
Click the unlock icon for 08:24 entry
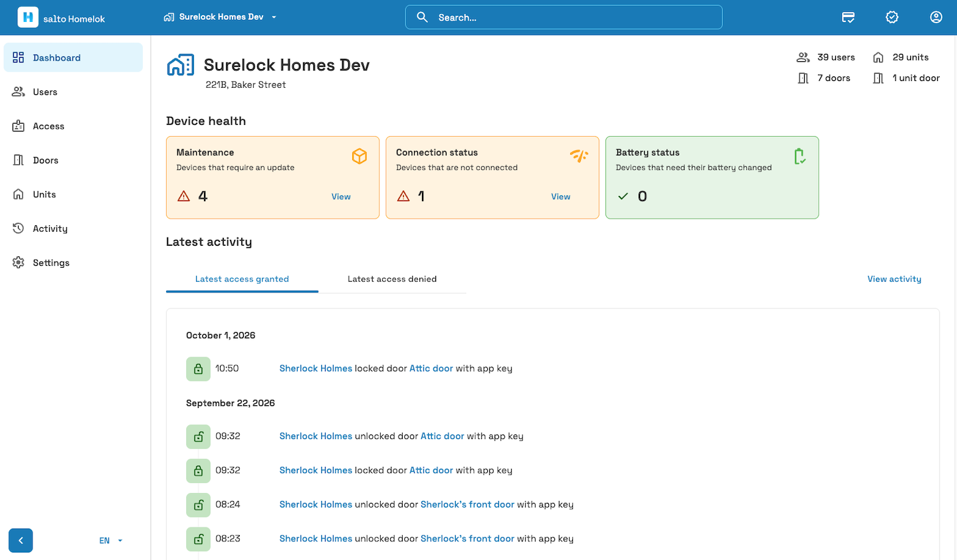pyautogui.click(x=198, y=505)
